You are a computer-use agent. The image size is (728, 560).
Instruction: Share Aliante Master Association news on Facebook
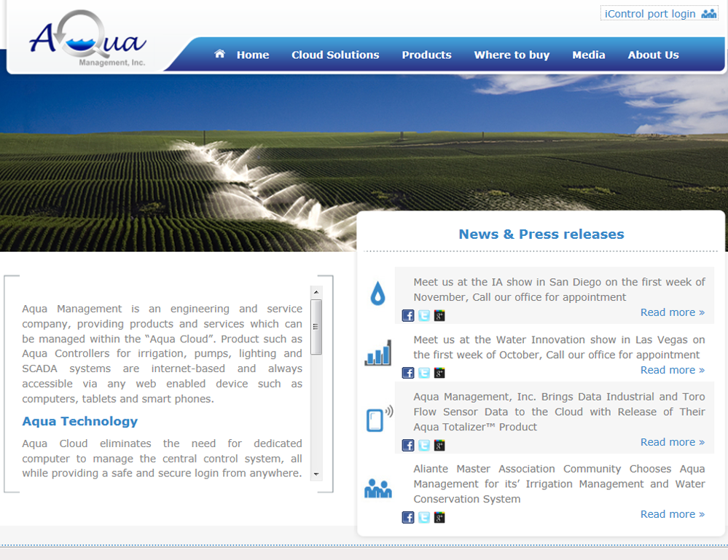click(408, 517)
